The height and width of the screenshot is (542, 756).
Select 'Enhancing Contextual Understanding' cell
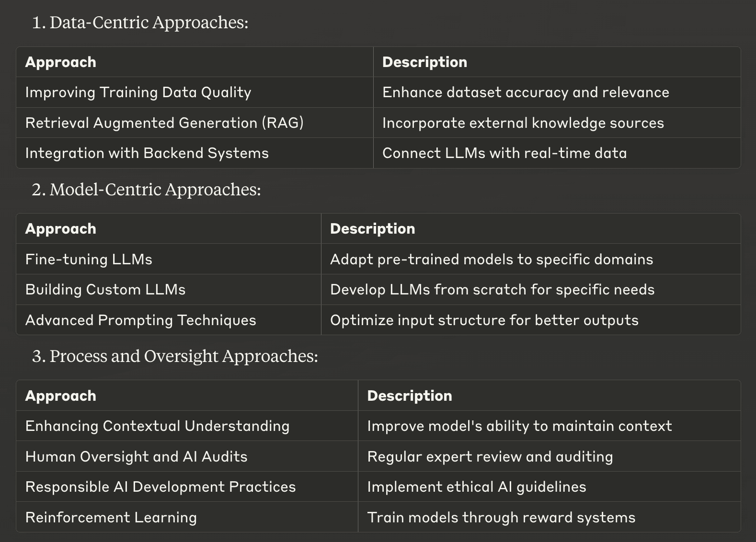point(187,426)
